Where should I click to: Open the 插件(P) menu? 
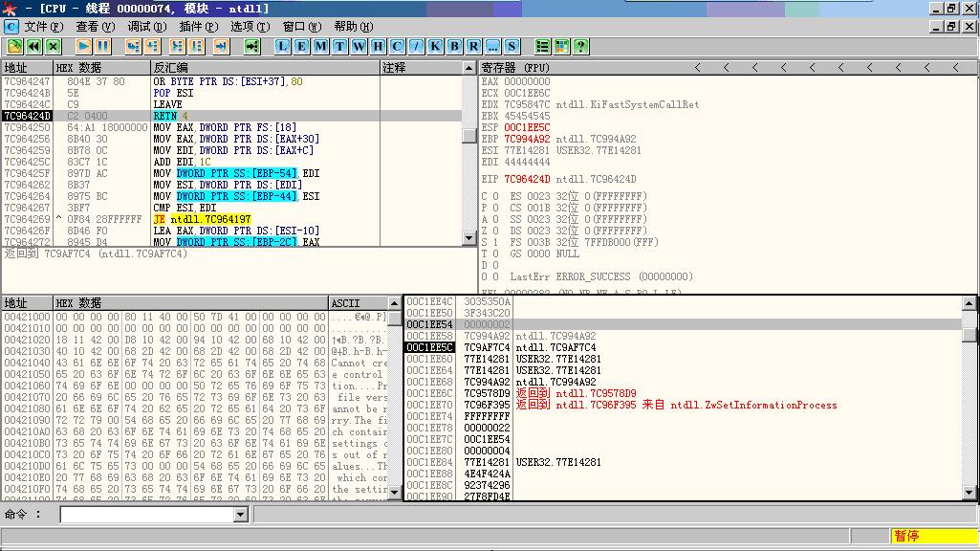[x=199, y=26]
